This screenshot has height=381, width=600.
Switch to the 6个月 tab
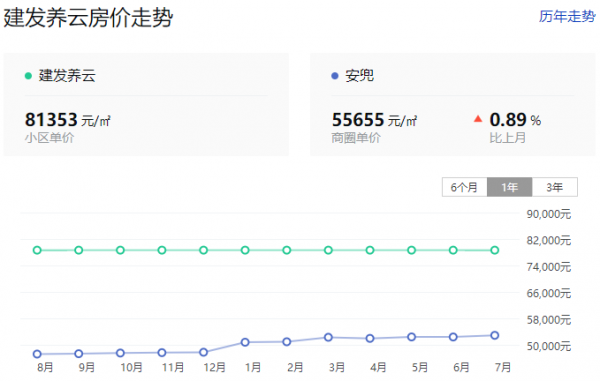click(465, 187)
